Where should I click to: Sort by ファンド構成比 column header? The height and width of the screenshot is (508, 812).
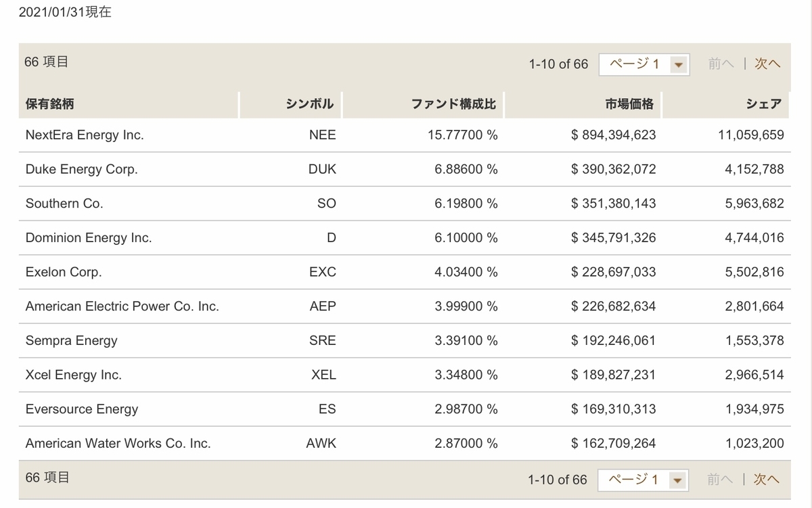click(x=453, y=104)
